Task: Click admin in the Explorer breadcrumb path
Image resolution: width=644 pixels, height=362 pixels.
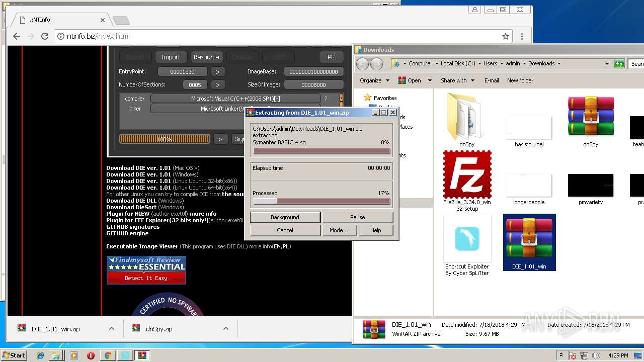Action: (x=513, y=63)
